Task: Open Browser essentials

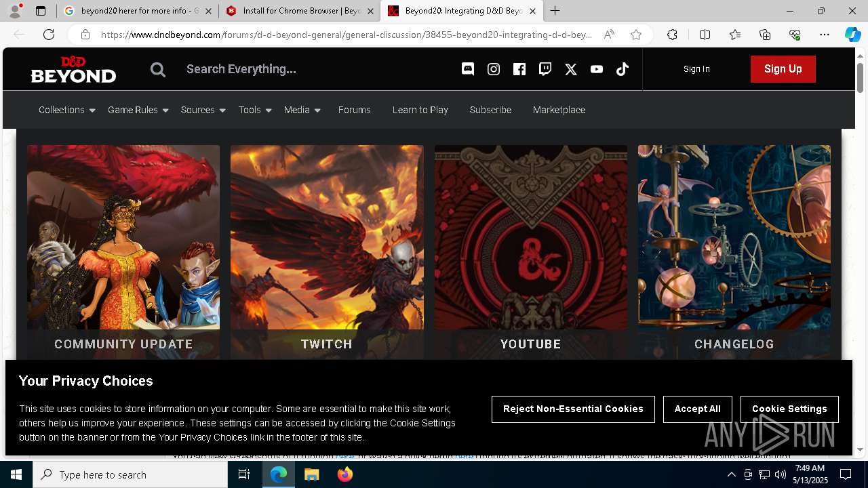Action: point(795,35)
